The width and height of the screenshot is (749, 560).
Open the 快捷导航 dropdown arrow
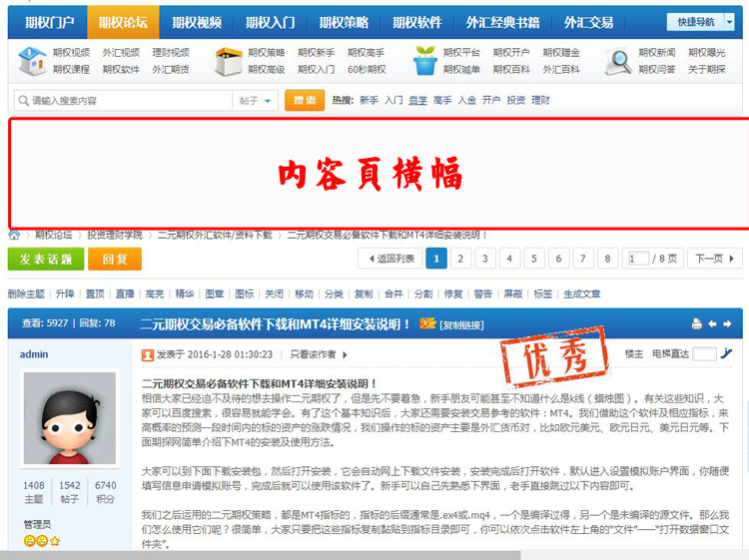pyautogui.click(x=729, y=22)
